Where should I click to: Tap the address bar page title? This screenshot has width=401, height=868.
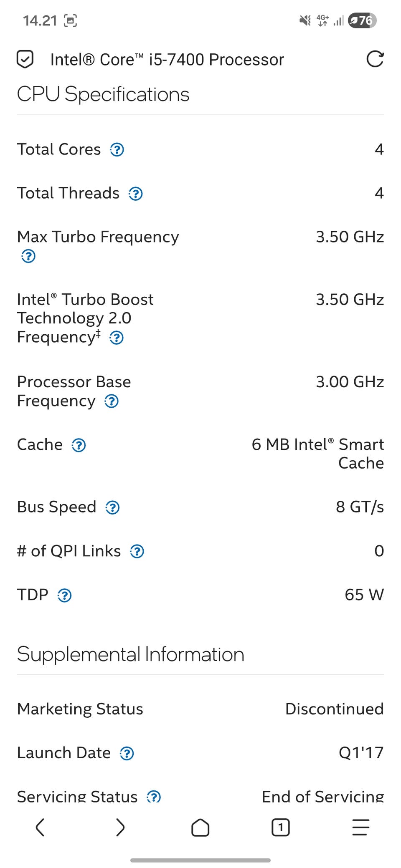(x=167, y=60)
